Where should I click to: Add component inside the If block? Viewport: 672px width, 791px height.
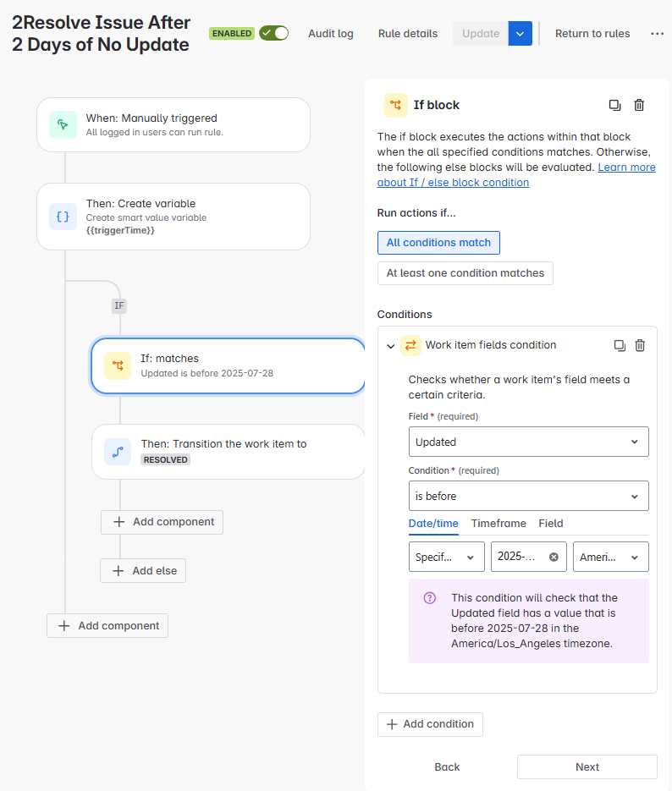click(x=162, y=522)
